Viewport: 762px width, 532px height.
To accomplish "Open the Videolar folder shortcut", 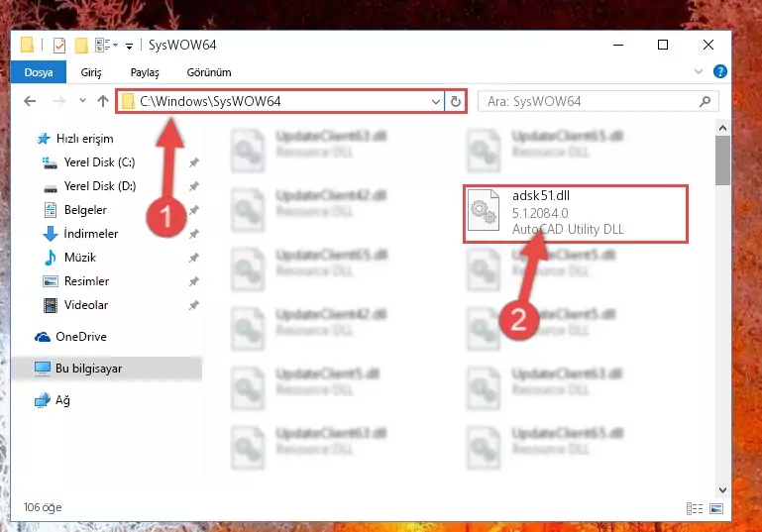I will coord(86,305).
